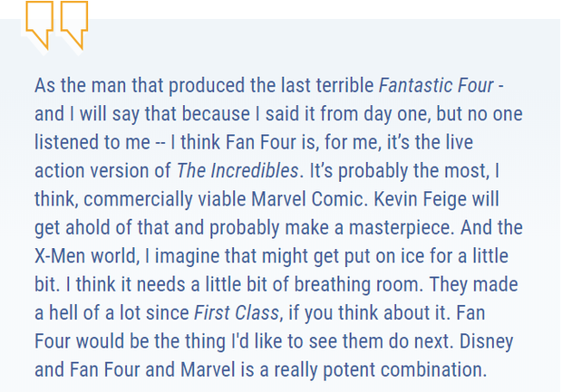562x392 pixels.
Task: Click the words 'potent combination'
Action: [x=402, y=370]
